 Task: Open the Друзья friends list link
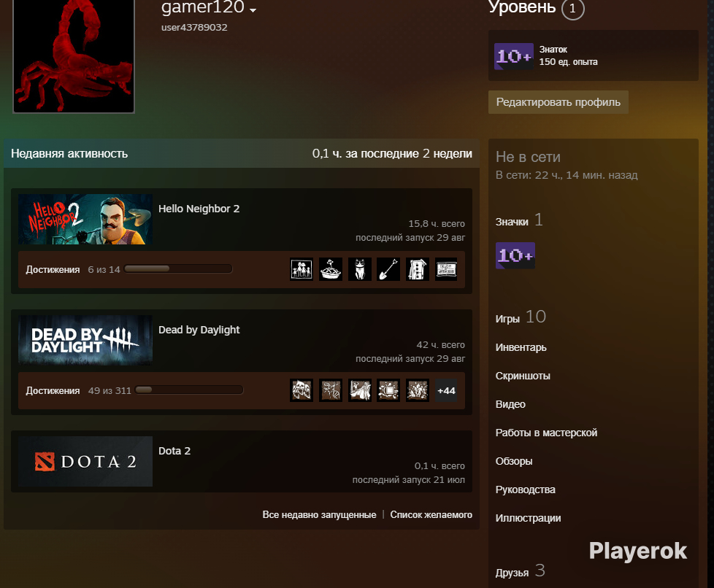click(x=513, y=573)
